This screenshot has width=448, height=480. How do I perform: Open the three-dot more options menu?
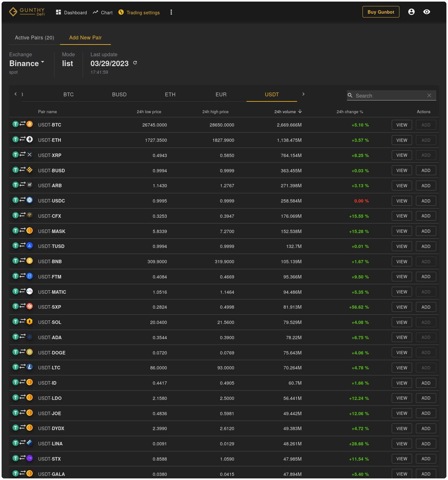tap(171, 12)
